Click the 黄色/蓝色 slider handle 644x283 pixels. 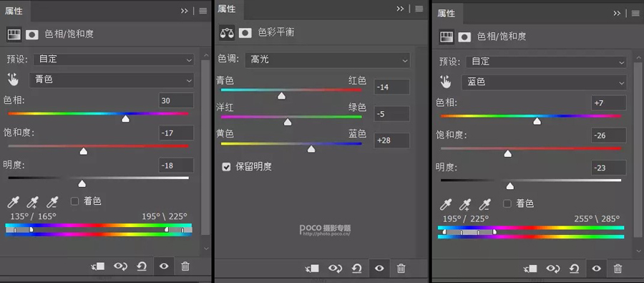[x=311, y=149]
